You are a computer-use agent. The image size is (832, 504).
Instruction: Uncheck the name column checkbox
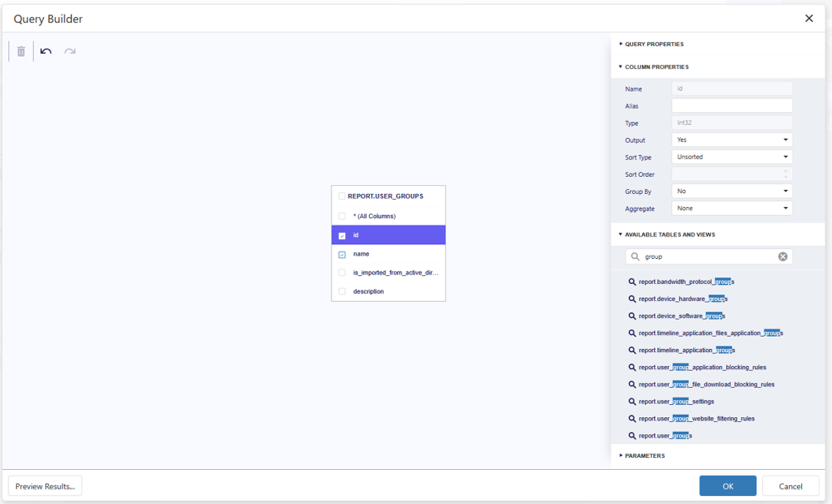coord(342,255)
